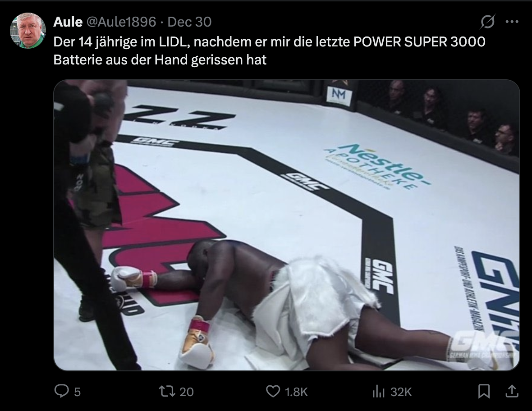
Task: Open the Grok explain post icon
Action: pos(488,22)
